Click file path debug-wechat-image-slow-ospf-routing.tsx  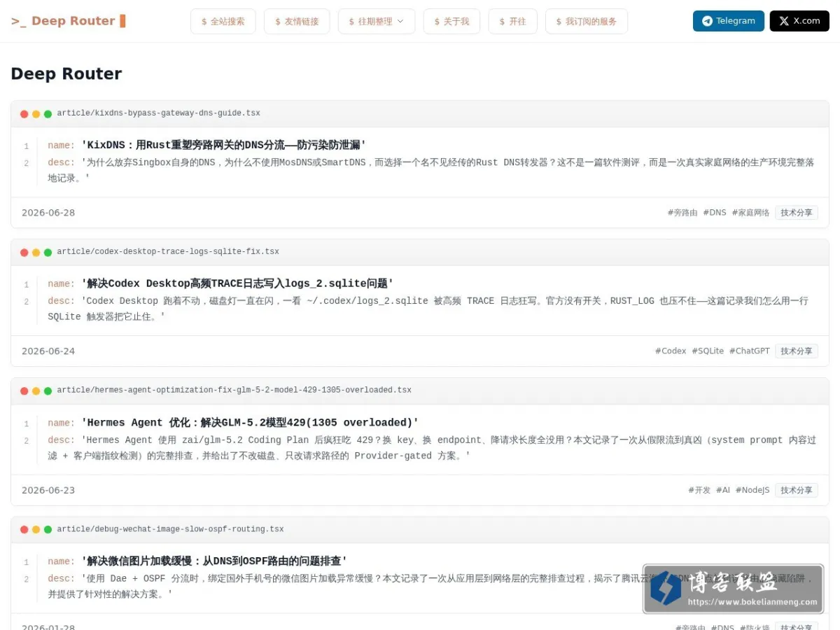click(171, 529)
